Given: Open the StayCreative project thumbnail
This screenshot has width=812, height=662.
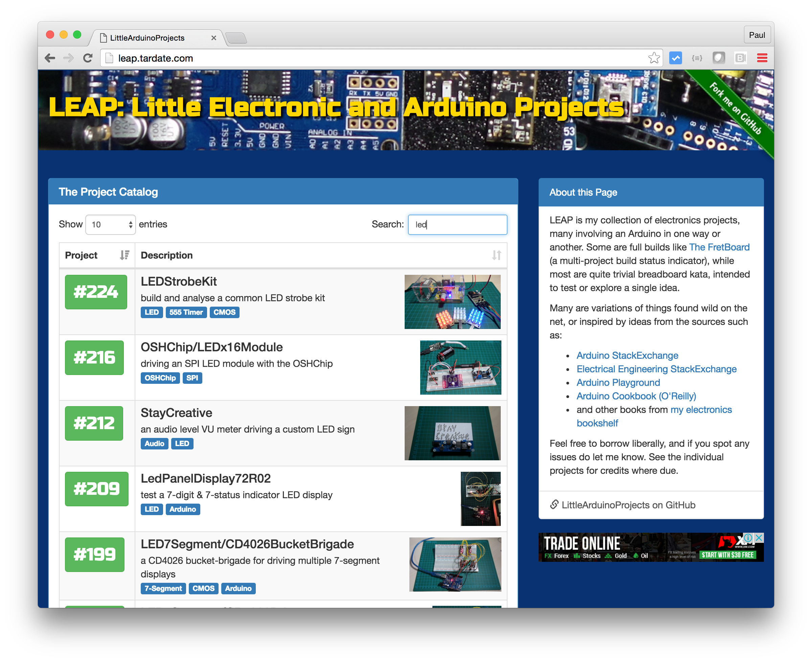Looking at the screenshot, I should pyautogui.click(x=452, y=433).
